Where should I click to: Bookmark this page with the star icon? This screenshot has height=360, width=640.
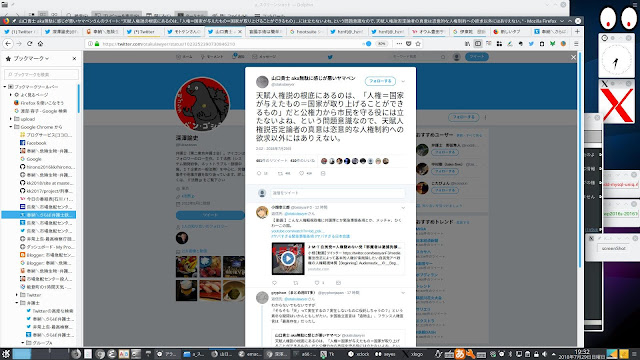418,44
